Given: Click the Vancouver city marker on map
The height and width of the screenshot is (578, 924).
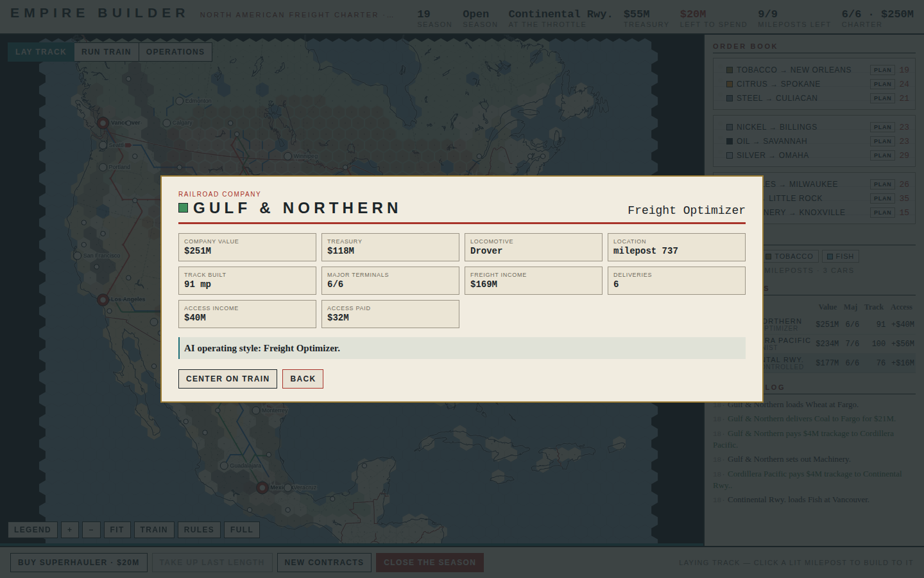Looking at the screenshot, I should pyautogui.click(x=103, y=123).
